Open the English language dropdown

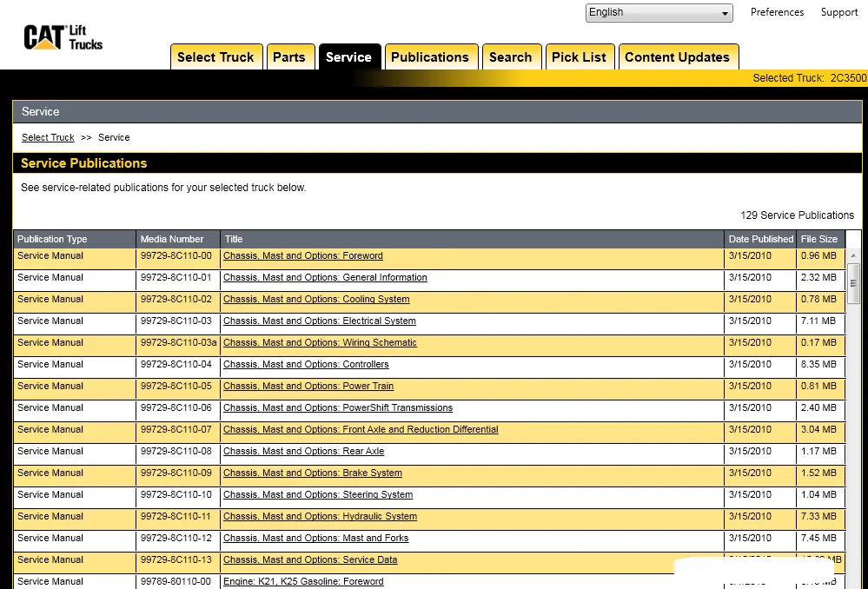(x=659, y=13)
